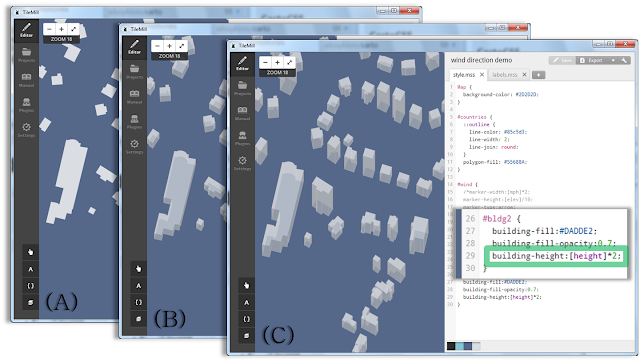Add a new stylesheet with the plus tab button
This screenshot has height=362, width=640.
click(538, 75)
